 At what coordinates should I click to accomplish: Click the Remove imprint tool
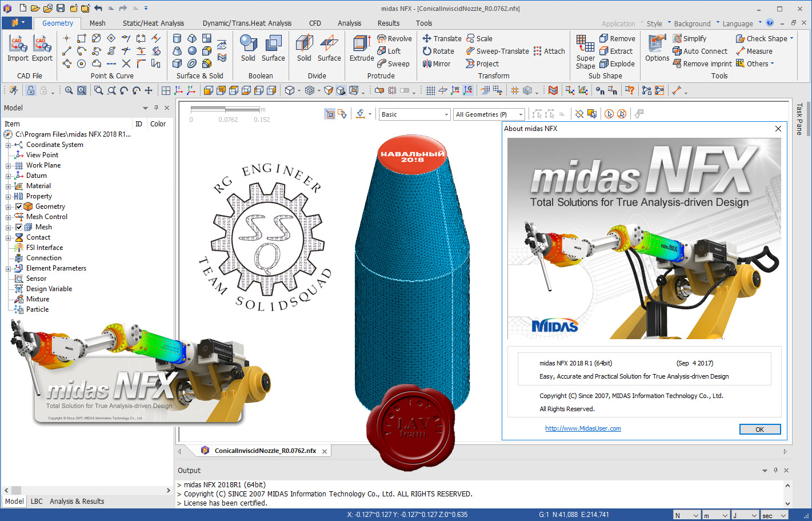(x=702, y=63)
